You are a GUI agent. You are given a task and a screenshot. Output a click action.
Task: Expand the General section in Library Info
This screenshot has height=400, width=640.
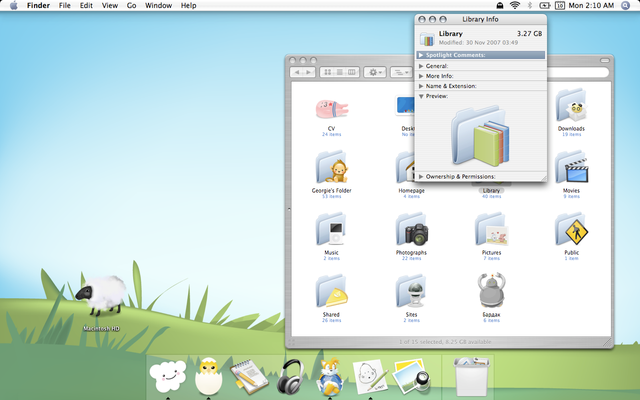coord(422,66)
